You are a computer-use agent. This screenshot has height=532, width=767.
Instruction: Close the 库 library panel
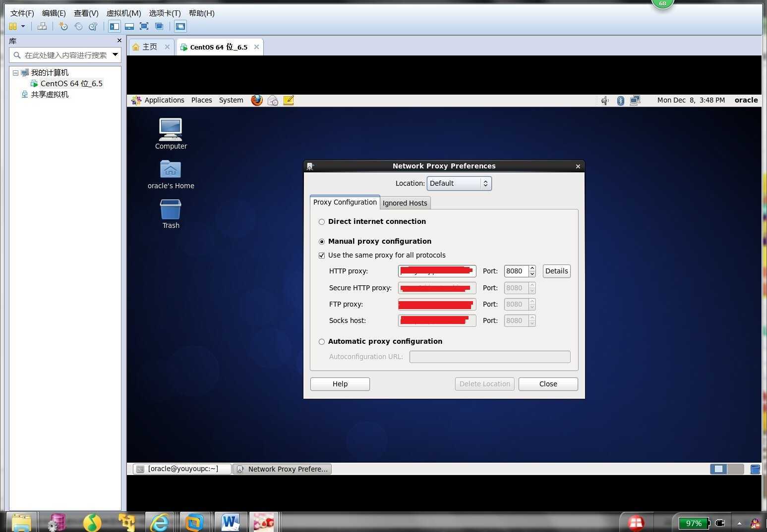pos(119,40)
